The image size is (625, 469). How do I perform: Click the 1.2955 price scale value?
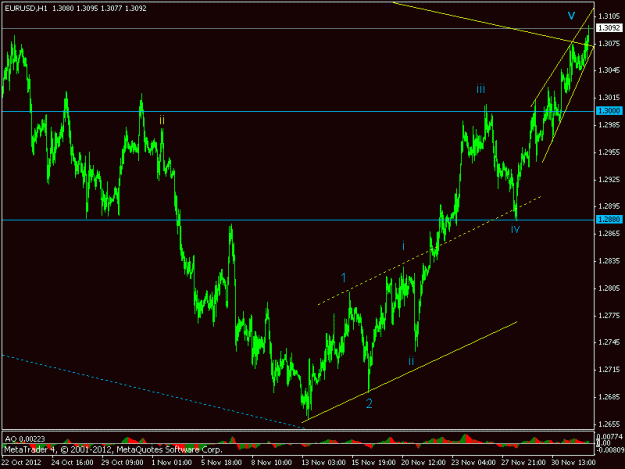(x=609, y=152)
